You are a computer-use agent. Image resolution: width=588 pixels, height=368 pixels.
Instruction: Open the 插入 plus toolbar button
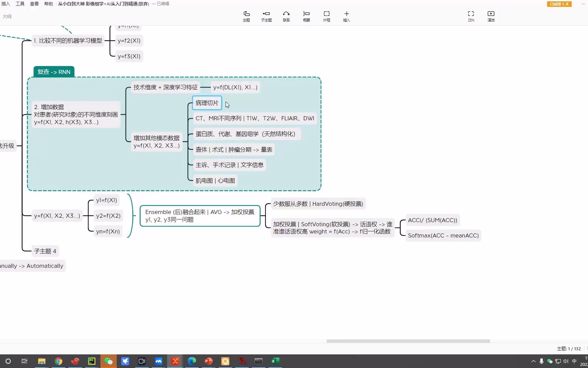click(x=347, y=16)
